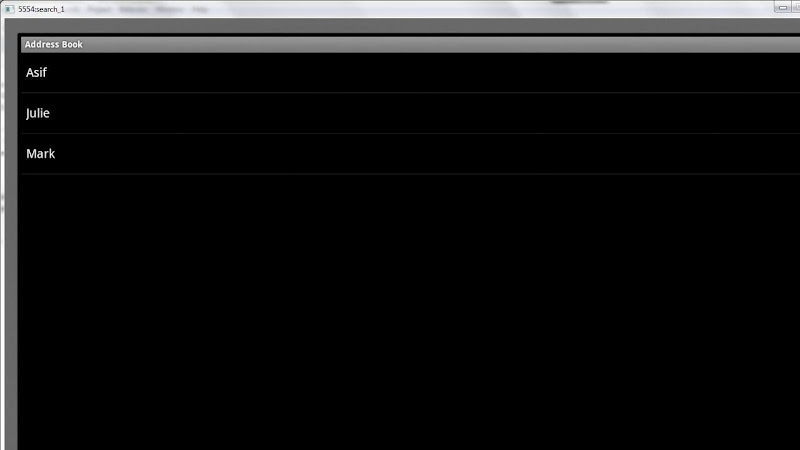The image size is (800, 450).
Task: Click the Address Book heading label
Action: pyautogui.click(x=54, y=44)
